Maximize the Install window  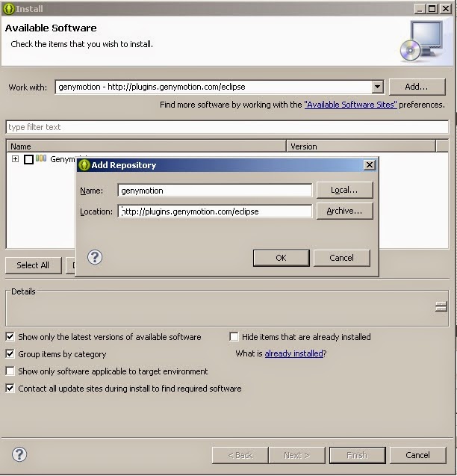432,8
